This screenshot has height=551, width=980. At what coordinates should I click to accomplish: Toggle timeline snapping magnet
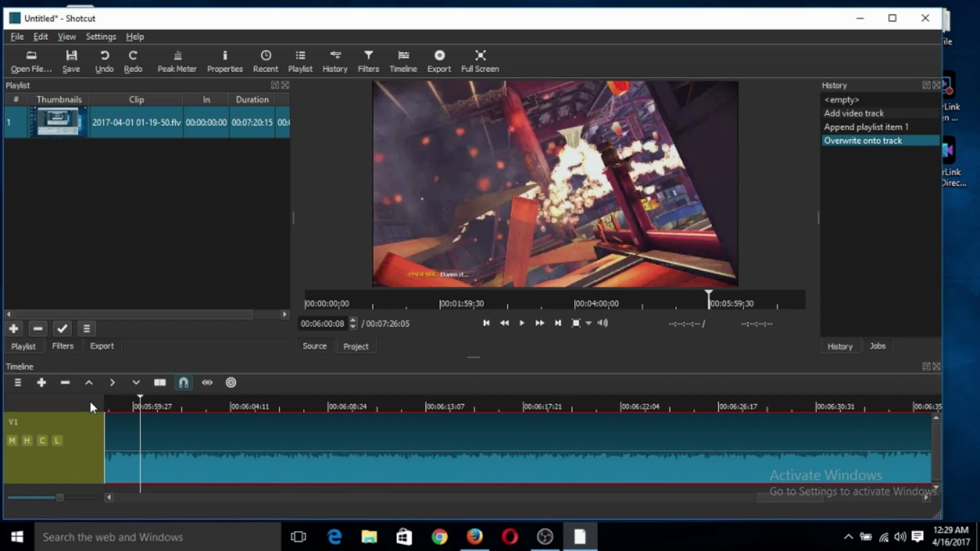[184, 383]
